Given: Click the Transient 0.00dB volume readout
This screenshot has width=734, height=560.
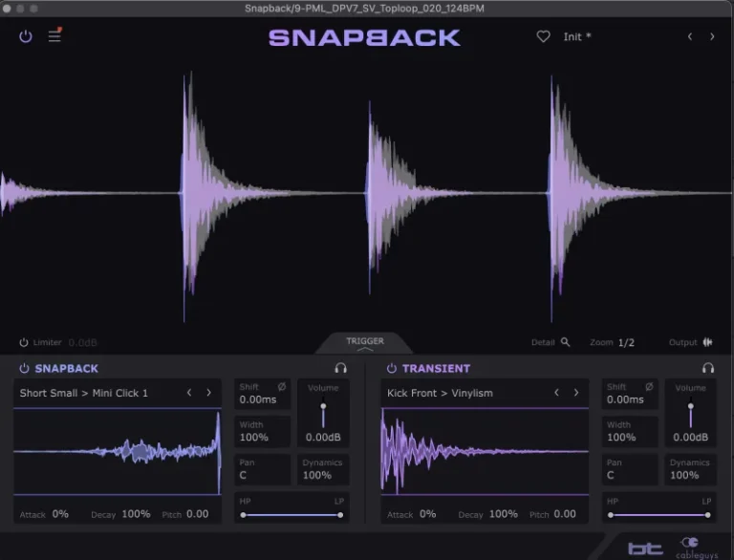Looking at the screenshot, I should coord(690,438).
